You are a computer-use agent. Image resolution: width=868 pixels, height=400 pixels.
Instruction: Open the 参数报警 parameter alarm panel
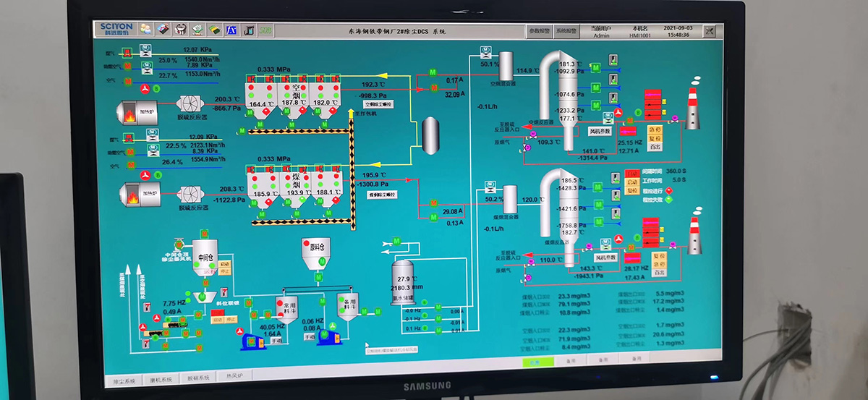pos(539,31)
